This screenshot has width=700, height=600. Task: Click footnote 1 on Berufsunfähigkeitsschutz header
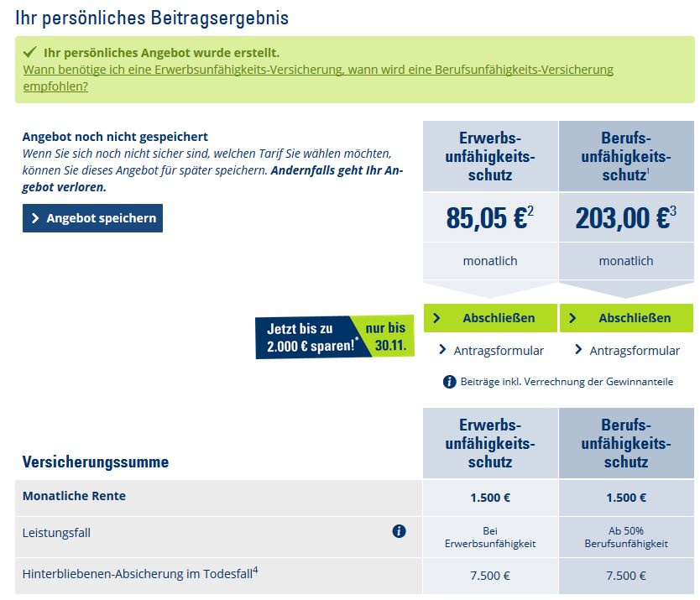point(650,172)
